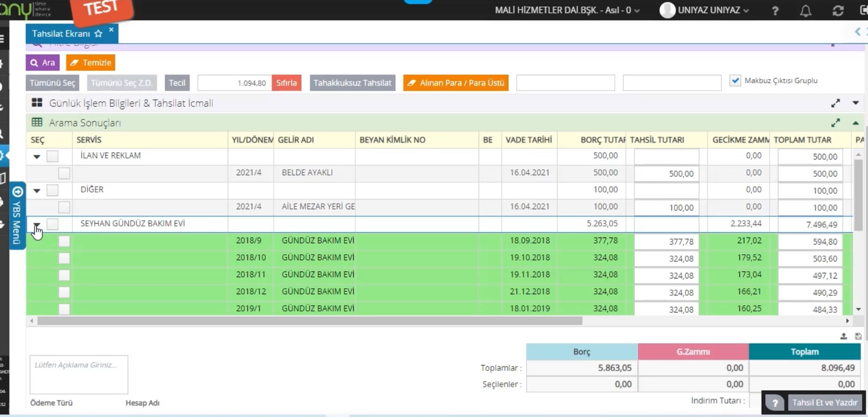Click the horizontal scrollbar under the grid
Image resolution: width=868 pixels, height=417 pixels.
(309, 321)
